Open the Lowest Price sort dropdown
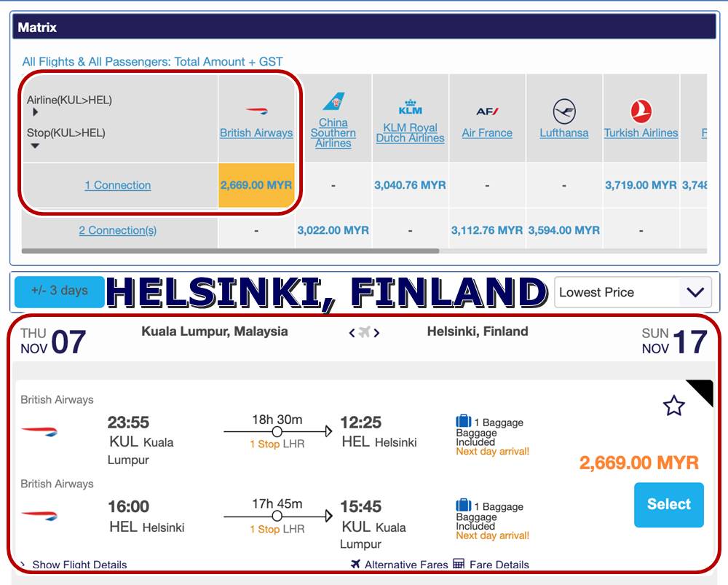Viewport: 728px width, 585px height. click(633, 292)
